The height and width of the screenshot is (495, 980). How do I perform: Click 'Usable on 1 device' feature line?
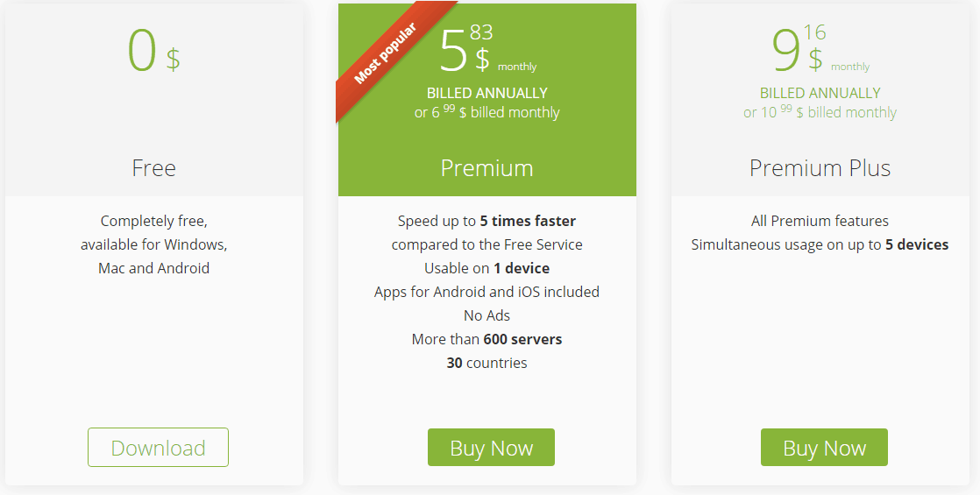[x=486, y=269]
